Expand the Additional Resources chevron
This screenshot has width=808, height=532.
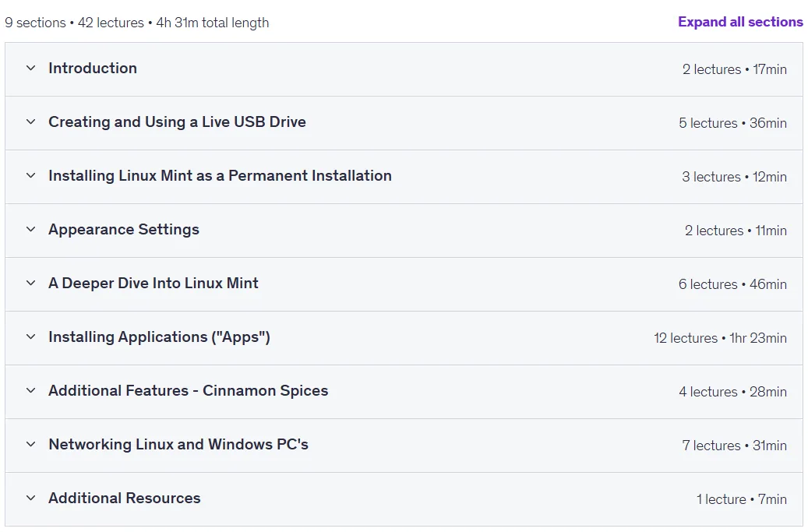pyautogui.click(x=31, y=498)
